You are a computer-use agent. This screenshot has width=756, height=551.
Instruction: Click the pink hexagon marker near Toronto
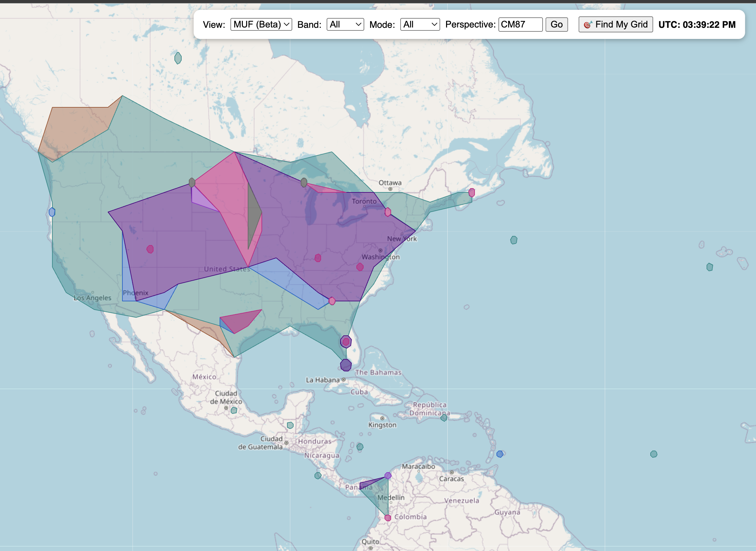[x=388, y=212]
